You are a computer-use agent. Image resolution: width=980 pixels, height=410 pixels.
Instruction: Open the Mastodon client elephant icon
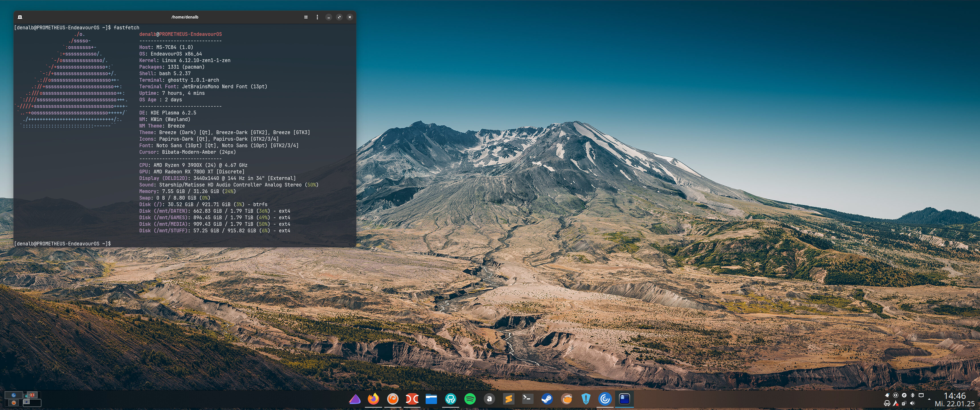(x=450, y=399)
